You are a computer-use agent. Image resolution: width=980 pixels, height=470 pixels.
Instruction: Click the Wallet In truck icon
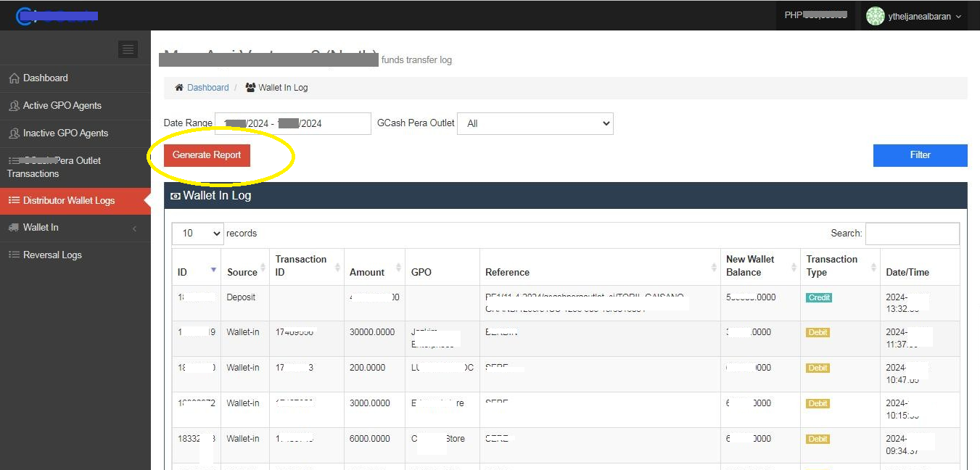[14, 228]
